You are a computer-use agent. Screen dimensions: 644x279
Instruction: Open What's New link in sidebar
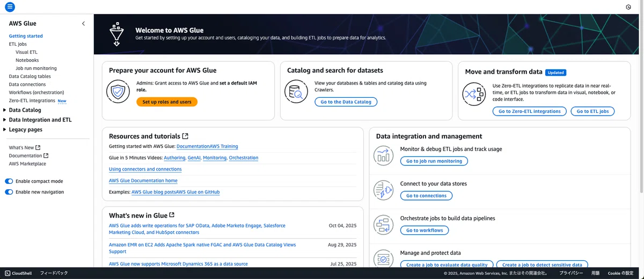pyautogui.click(x=25, y=147)
